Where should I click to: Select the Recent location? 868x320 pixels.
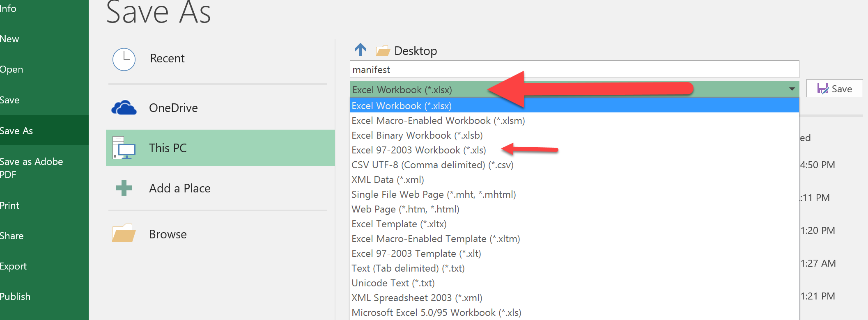pyautogui.click(x=167, y=58)
